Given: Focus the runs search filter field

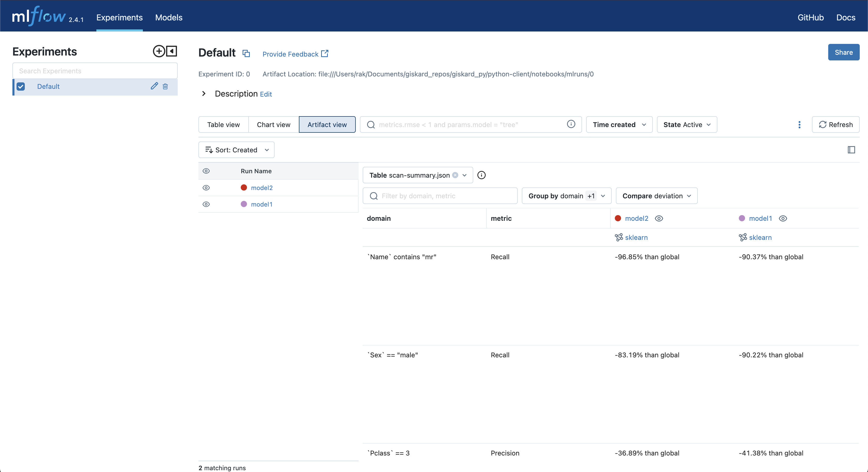Looking at the screenshot, I should point(471,125).
